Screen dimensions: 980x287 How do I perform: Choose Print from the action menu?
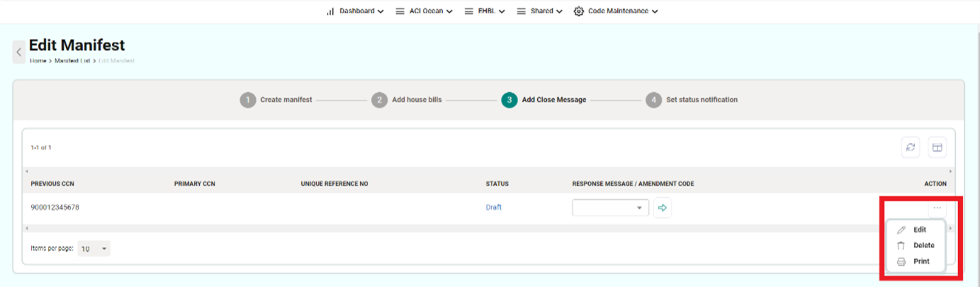915,262
